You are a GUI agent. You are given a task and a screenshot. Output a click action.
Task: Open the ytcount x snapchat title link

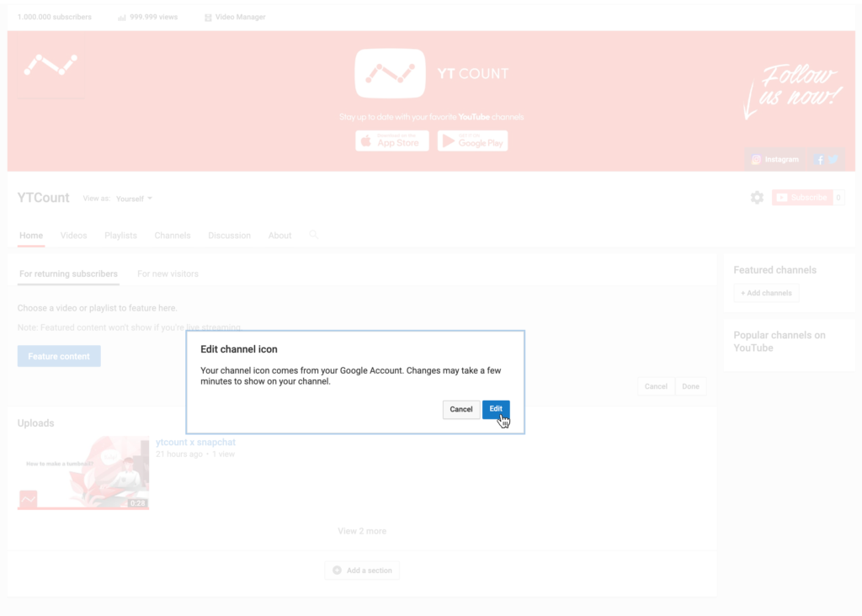click(x=195, y=443)
